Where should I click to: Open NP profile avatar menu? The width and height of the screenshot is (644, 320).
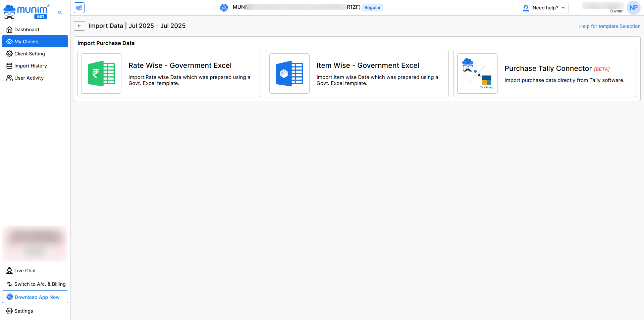[633, 8]
